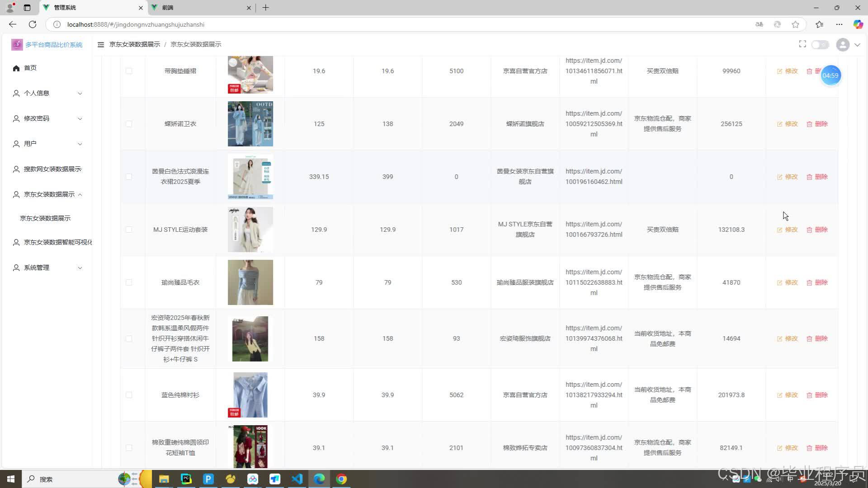Click edit icon for 蝶娇诺卫衣 row
This screenshot has height=488, width=868.
(780, 124)
